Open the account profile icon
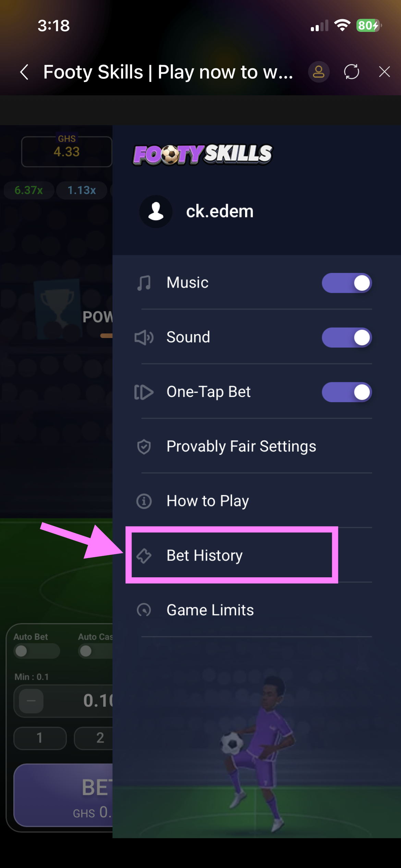Viewport: 401px width, 868px height. (x=318, y=72)
